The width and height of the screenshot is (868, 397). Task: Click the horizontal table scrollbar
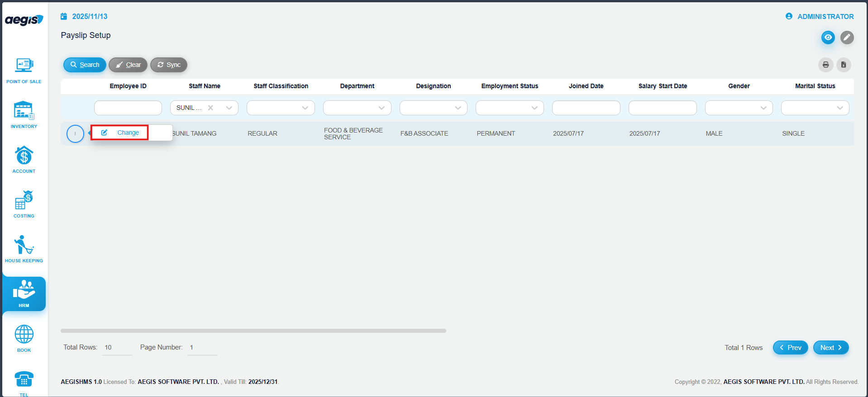253,331
